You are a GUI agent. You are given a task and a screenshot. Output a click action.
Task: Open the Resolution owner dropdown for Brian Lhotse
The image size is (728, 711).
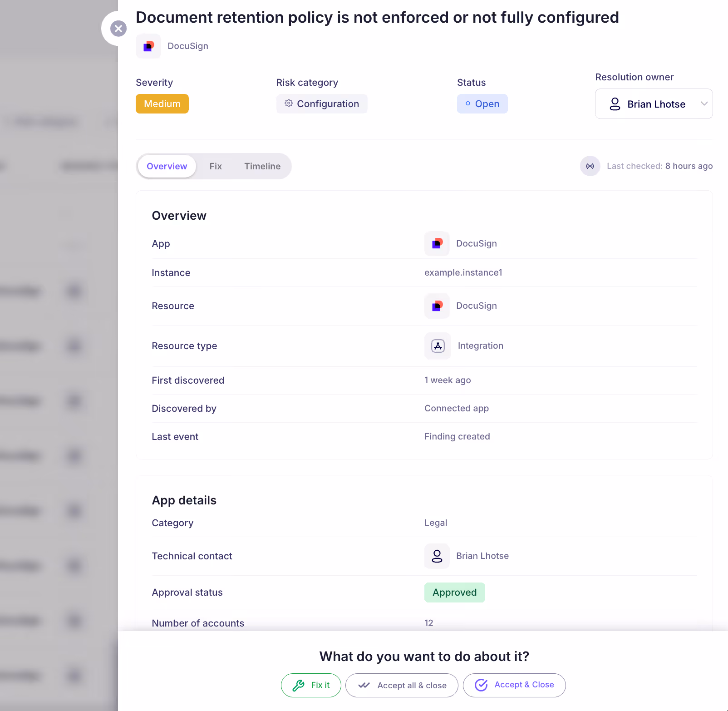[x=654, y=104]
